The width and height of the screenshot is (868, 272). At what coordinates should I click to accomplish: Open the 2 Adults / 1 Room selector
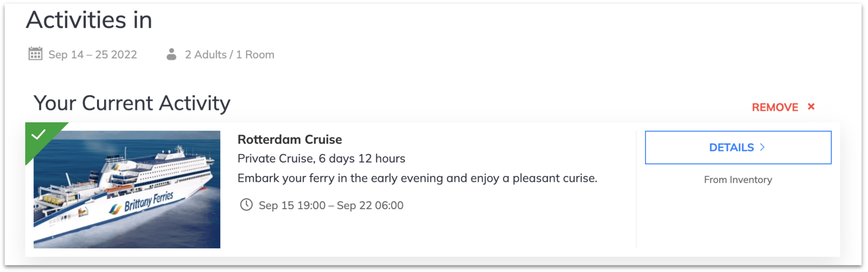point(229,55)
